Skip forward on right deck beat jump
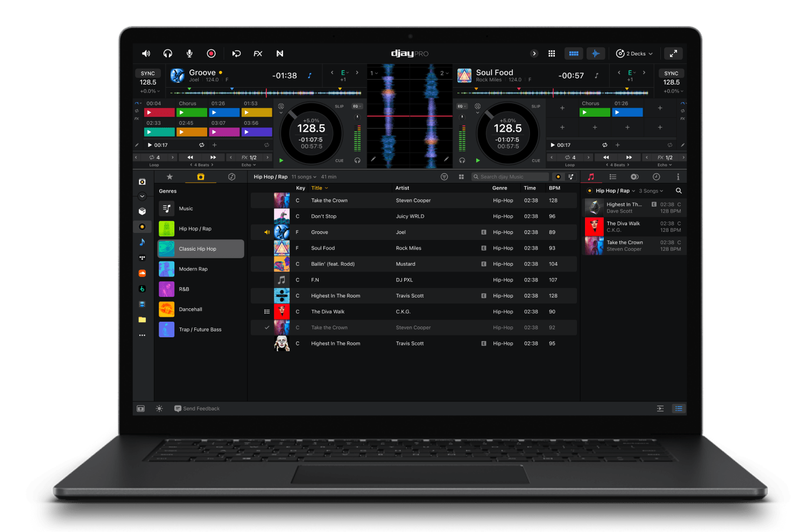Viewport: 811px width, 532px height. point(629,158)
